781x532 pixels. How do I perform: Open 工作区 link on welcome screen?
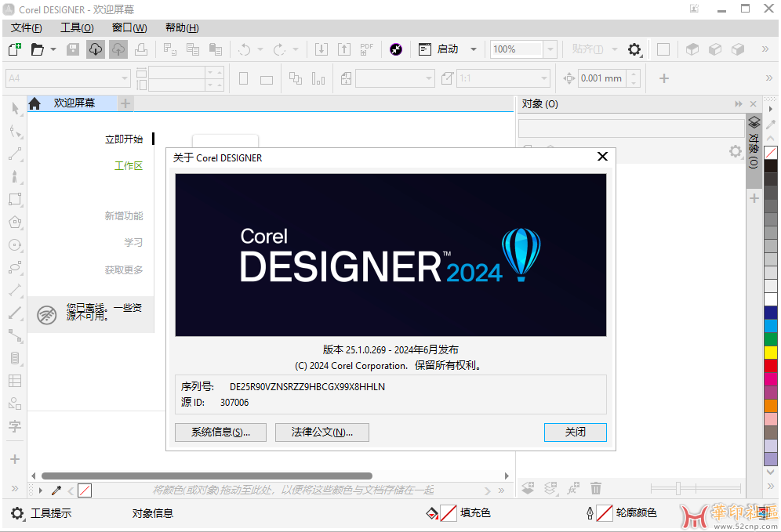coord(129,166)
